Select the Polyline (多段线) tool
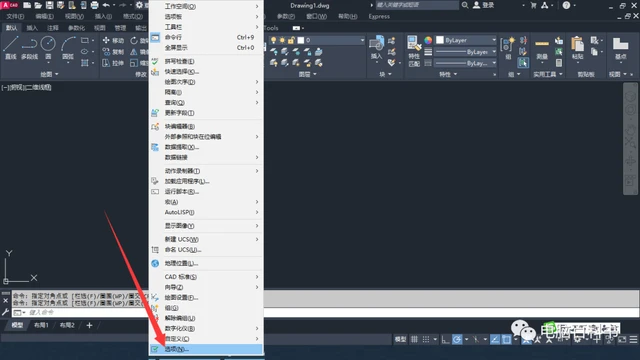The width and height of the screenshot is (640, 360). click(x=29, y=47)
